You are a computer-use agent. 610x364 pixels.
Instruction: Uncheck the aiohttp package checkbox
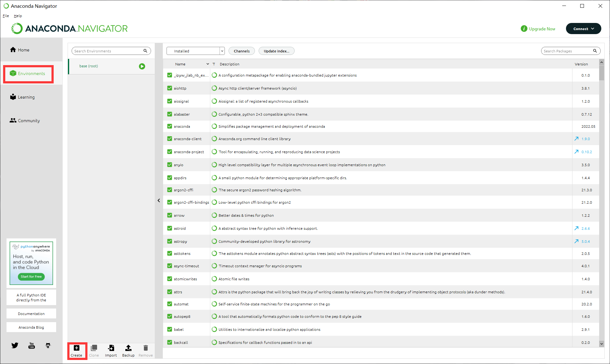click(170, 88)
